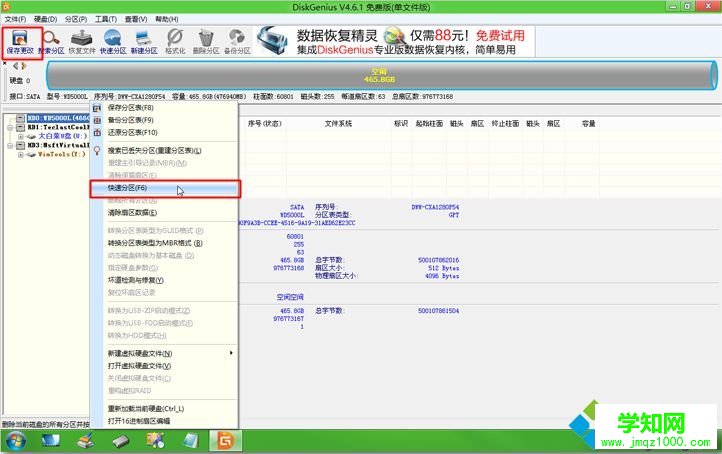Screen dimensions: 722x454
Task: Click the 删除分区 trash can toolbar icon
Action: 206,42
